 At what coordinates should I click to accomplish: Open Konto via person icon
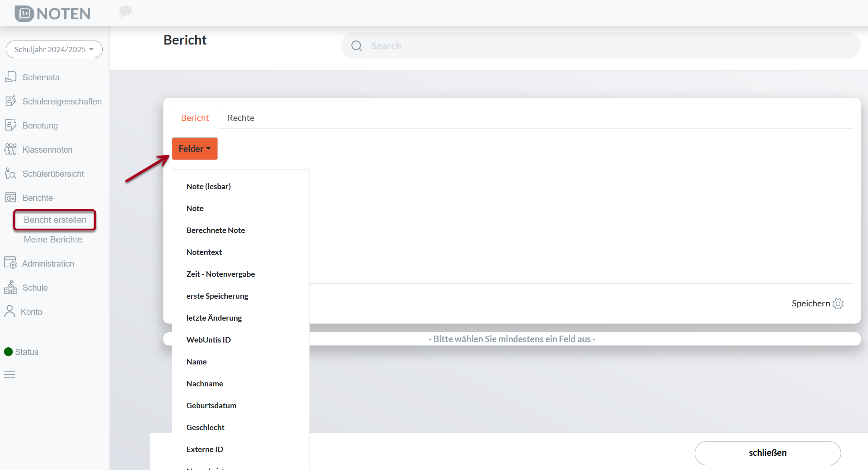click(x=10, y=312)
